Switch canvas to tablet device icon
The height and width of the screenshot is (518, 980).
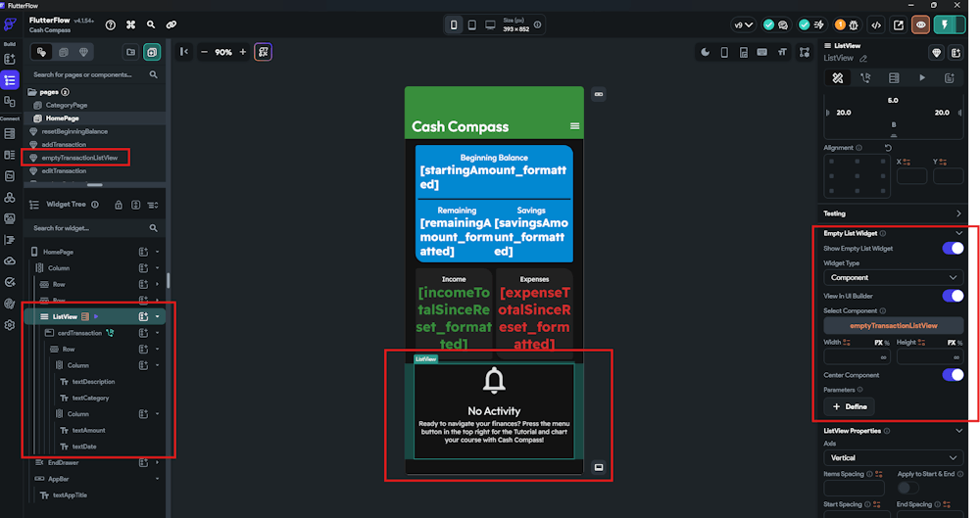click(x=472, y=25)
